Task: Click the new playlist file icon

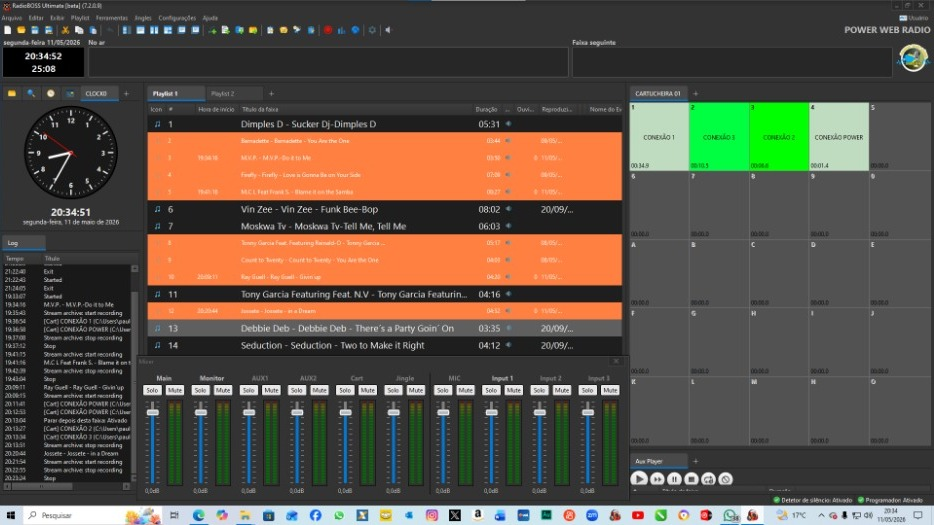Action: (x=8, y=30)
